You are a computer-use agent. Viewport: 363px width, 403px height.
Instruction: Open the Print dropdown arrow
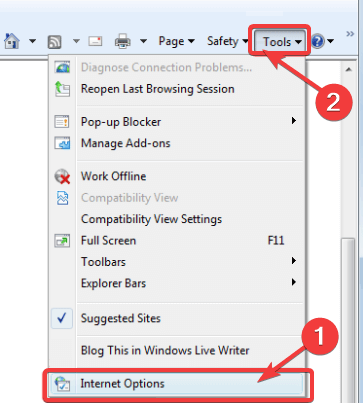click(143, 41)
